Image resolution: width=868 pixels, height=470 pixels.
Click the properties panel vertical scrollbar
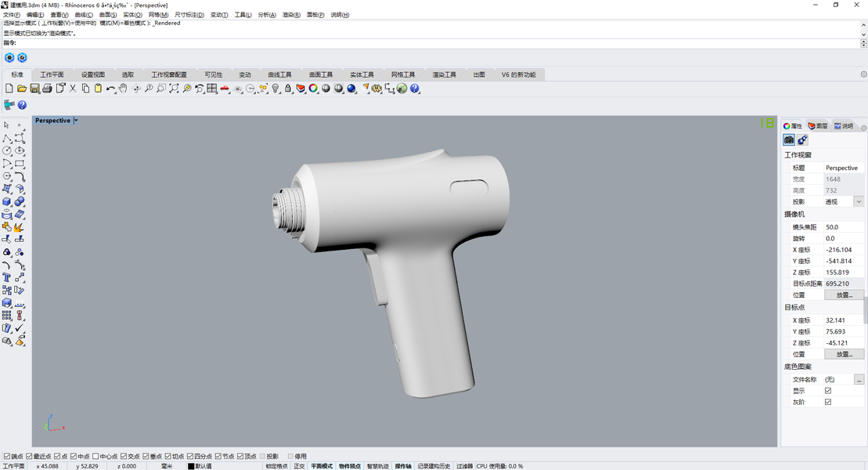(x=866, y=310)
